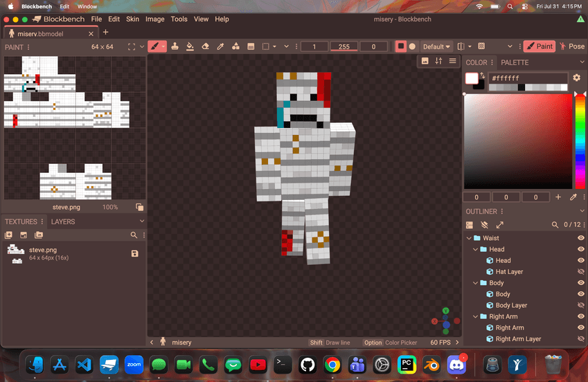Viewport: 588px width, 382px height.
Task: Save steve.png texture icon
Action: click(135, 254)
